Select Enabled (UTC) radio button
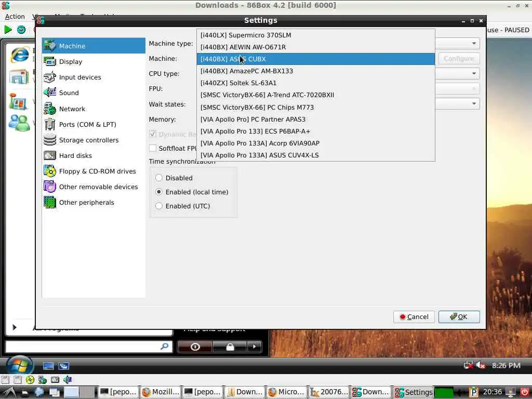The image size is (532, 399). click(x=159, y=206)
